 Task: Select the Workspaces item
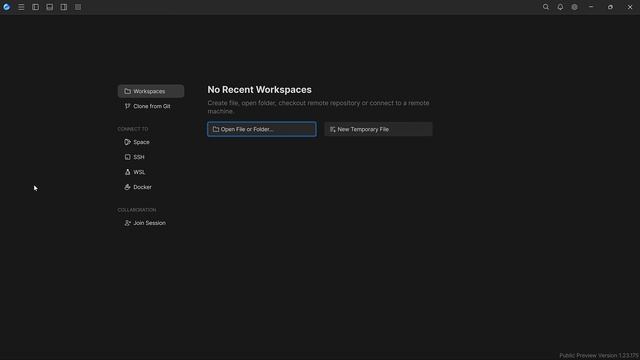pos(151,91)
